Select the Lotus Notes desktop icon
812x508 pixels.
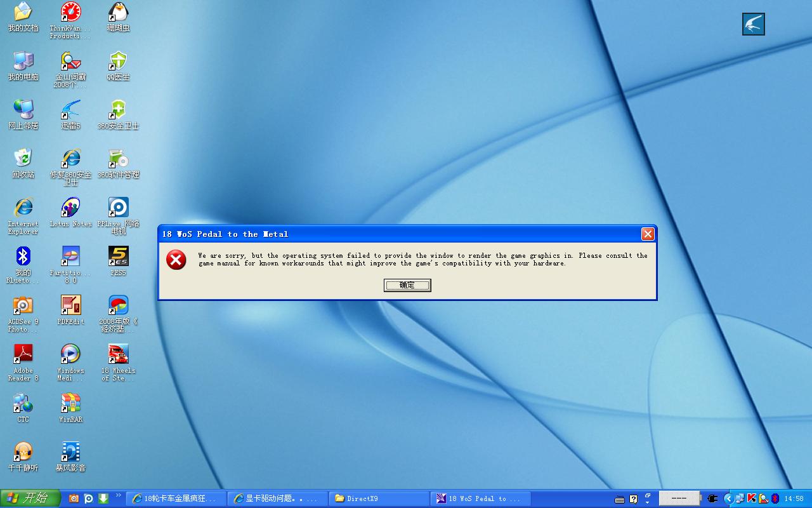coord(70,208)
